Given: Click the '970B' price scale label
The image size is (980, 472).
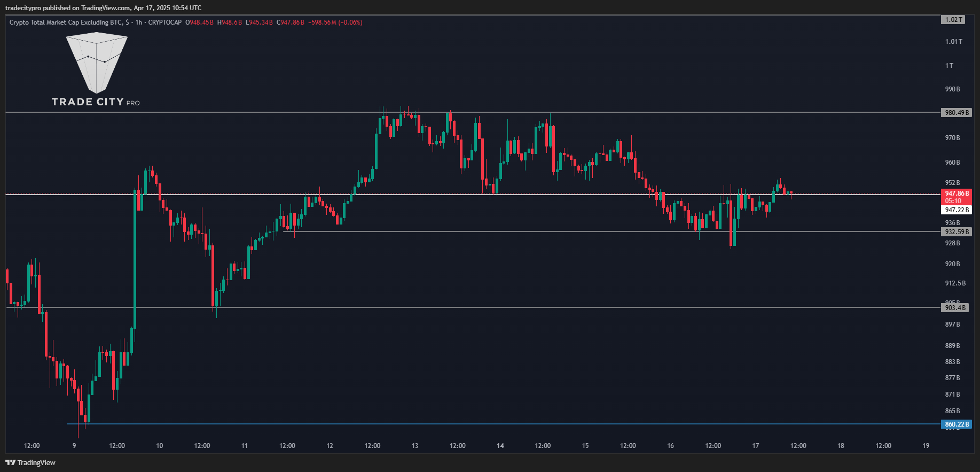Looking at the screenshot, I should [952, 138].
